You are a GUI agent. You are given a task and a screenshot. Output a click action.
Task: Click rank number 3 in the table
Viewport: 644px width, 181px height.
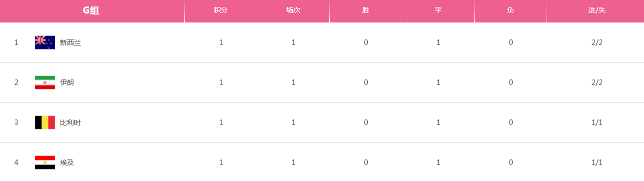click(16, 122)
